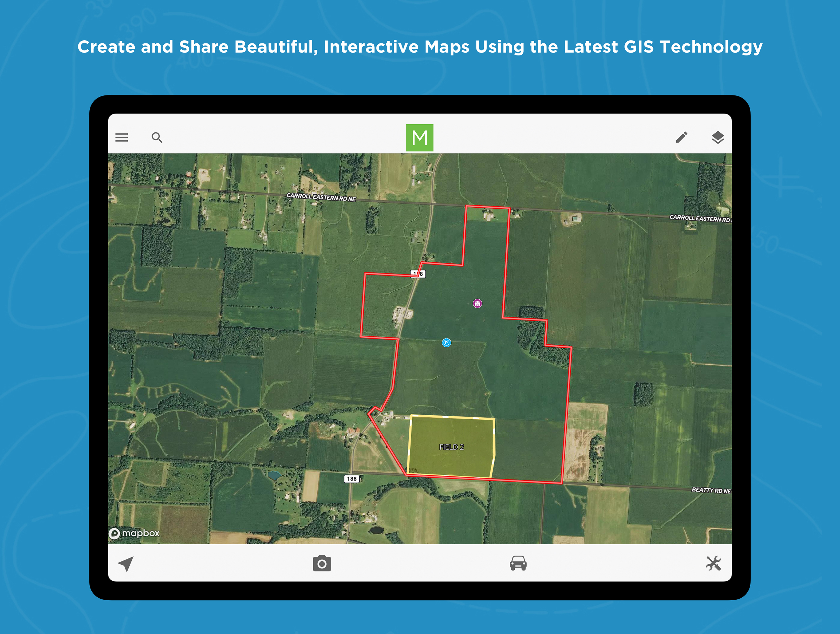Tap the location arrow icon
The height and width of the screenshot is (634, 840).
[126, 563]
